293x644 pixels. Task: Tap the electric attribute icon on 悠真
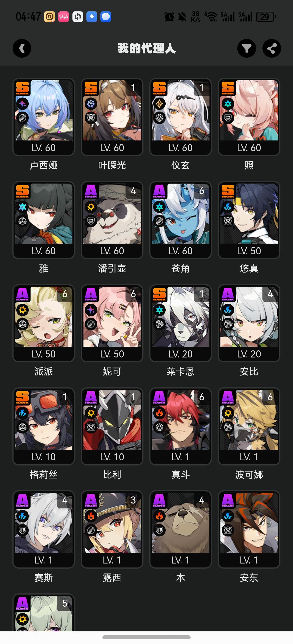tap(228, 207)
